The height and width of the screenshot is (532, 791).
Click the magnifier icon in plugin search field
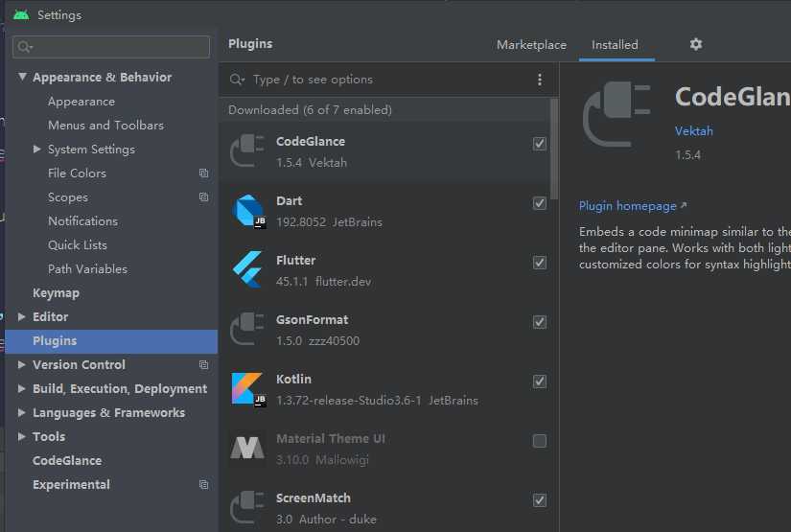(237, 80)
